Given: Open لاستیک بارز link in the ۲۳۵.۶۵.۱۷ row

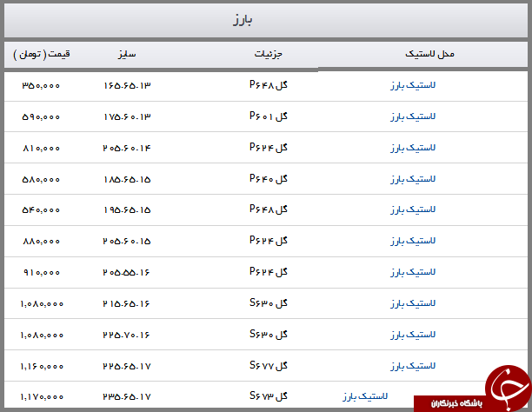Looking at the screenshot, I should tap(365, 396).
